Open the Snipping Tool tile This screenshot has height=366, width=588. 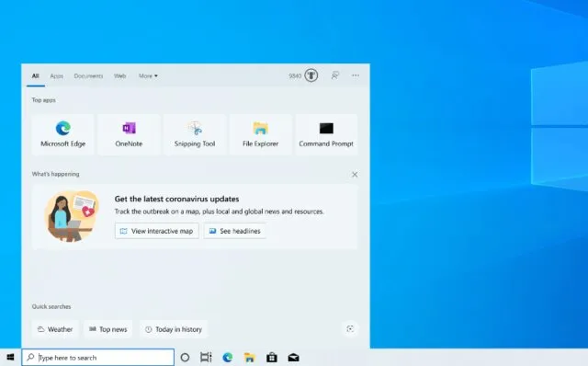coord(195,134)
